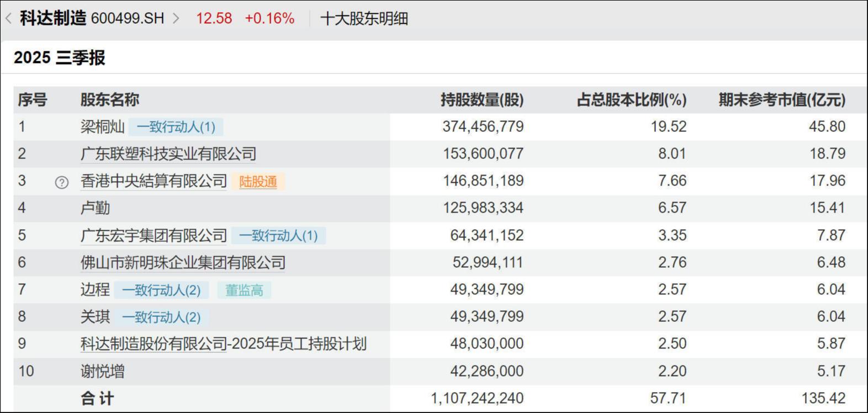This screenshot has height=413, width=868.
Task: Click ratio value 2.76
Action: [672, 262]
